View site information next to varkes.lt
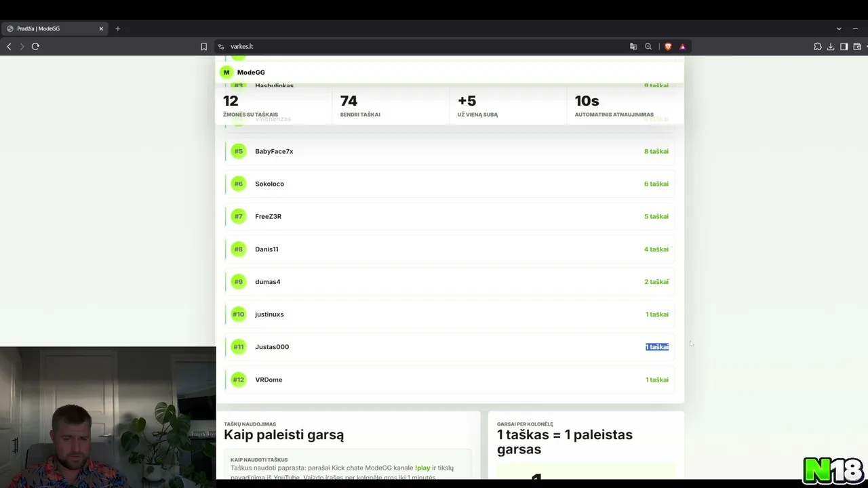 tap(221, 47)
